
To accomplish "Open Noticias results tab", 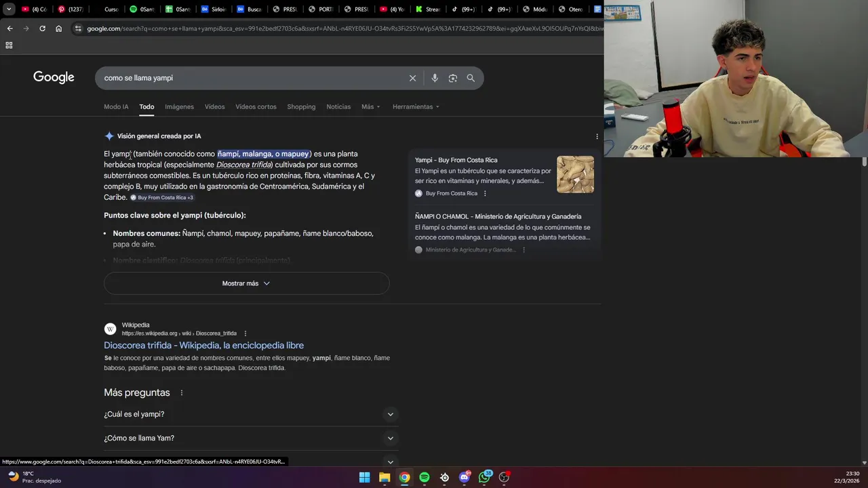I will tap(338, 106).
